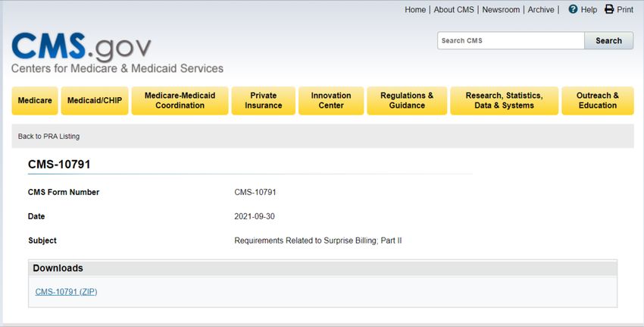Click the Print text link

click(x=625, y=9)
